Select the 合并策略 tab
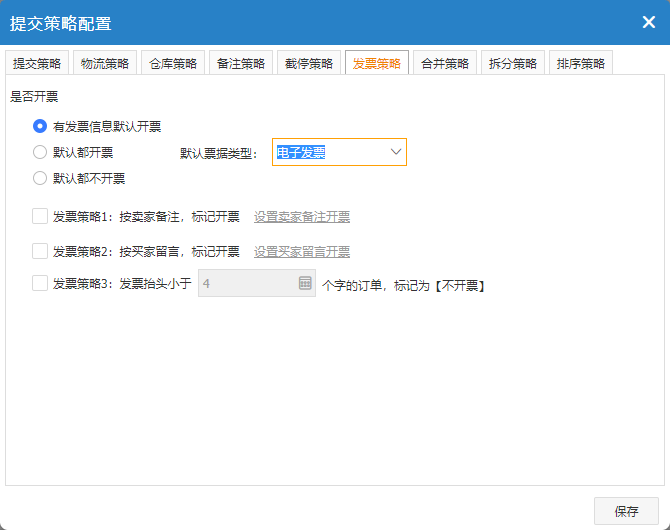 [444, 63]
